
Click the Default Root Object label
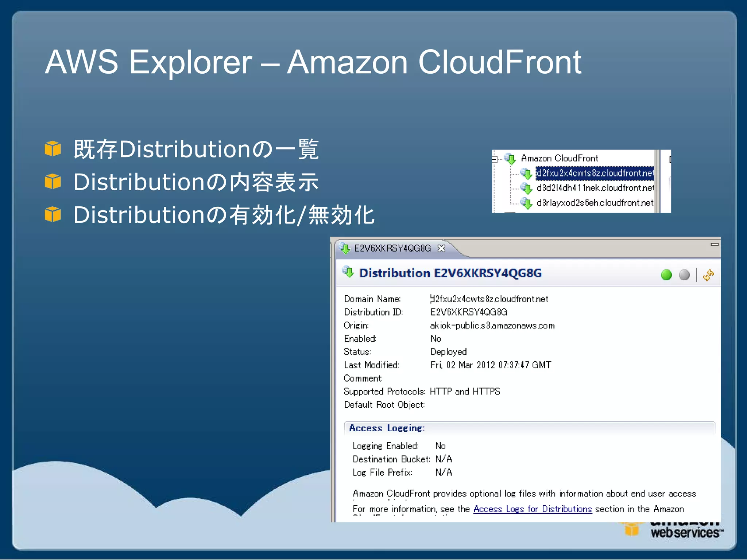tap(384, 405)
